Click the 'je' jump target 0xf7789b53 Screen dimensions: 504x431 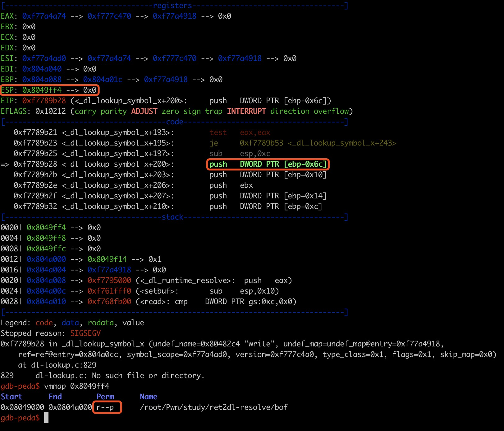262,143
